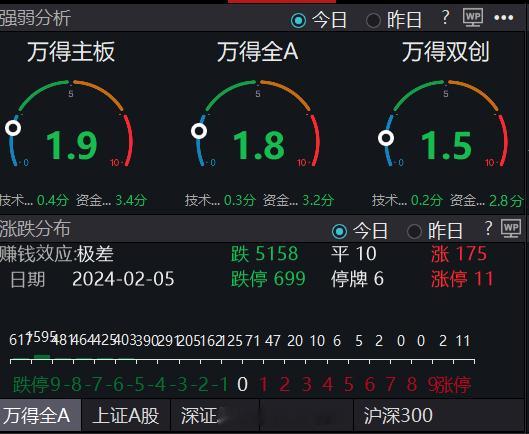
Task: Click 资金 2.8分 score
Action: [x=486, y=200]
